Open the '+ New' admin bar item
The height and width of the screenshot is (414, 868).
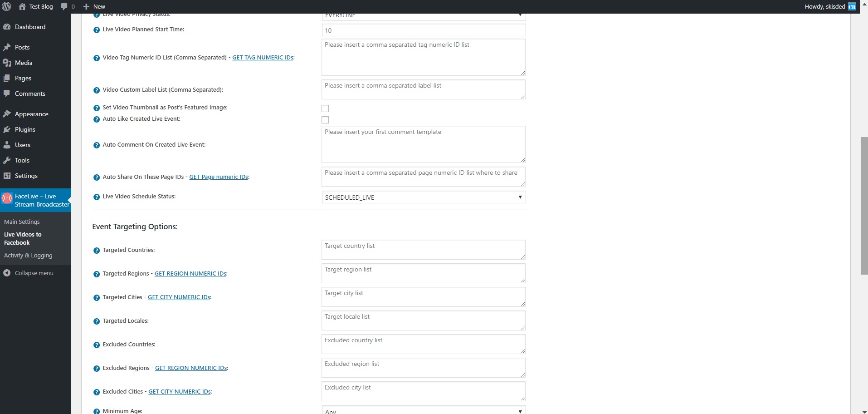(93, 6)
